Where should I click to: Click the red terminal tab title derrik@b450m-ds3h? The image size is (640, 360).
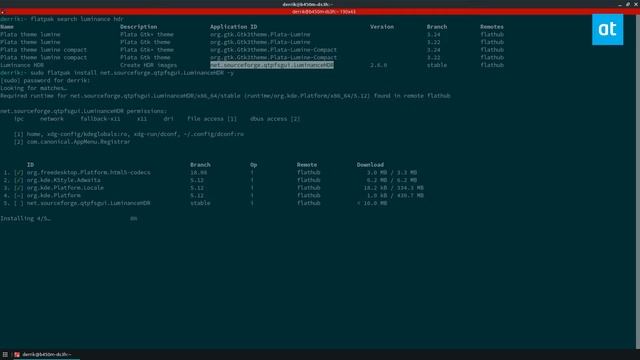coord(324,12)
